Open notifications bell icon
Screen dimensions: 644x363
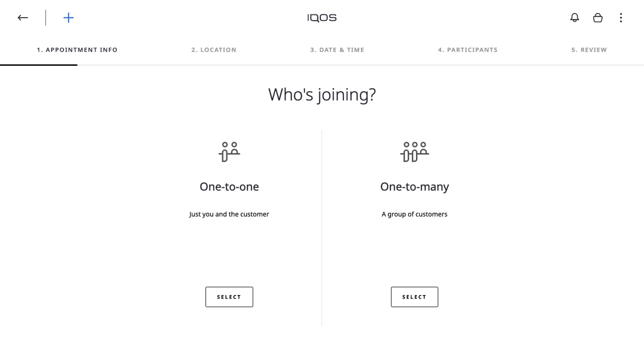(574, 18)
